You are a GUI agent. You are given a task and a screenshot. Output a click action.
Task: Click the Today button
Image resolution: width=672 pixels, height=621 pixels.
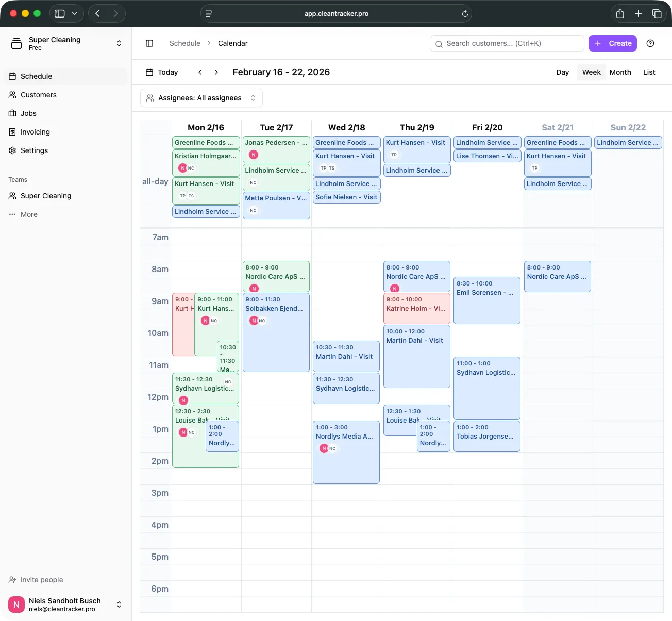161,72
